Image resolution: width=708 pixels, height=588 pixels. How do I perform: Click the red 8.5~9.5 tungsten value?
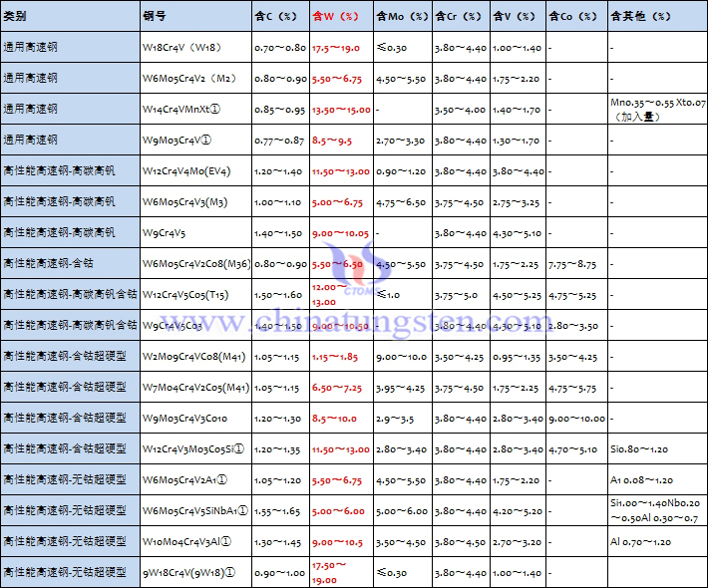coord(331,141)
